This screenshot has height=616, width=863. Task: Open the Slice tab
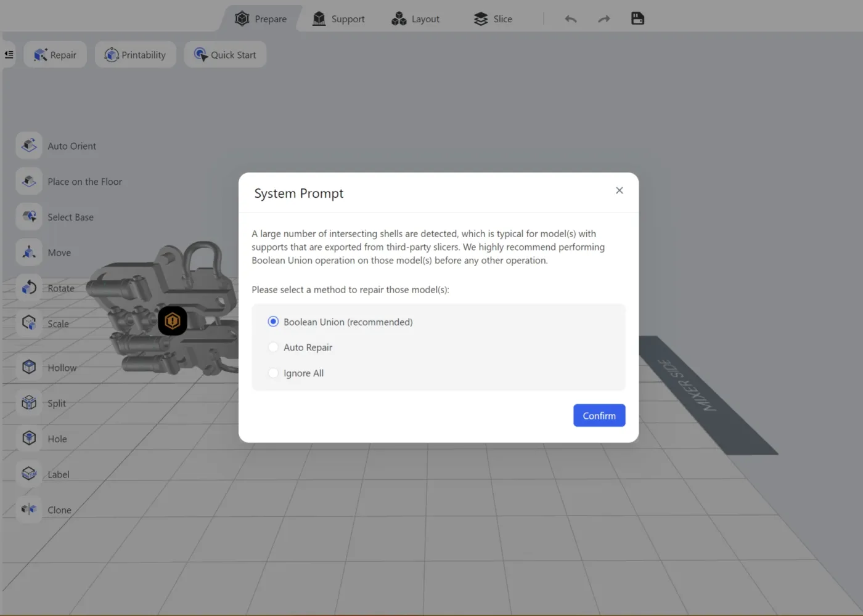(x=493, y=19)
